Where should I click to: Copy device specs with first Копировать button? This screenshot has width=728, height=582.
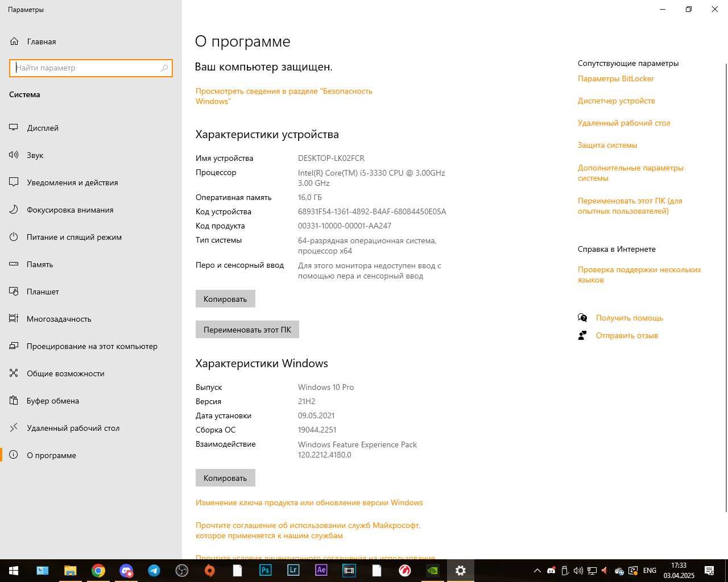tap(225, 299)
